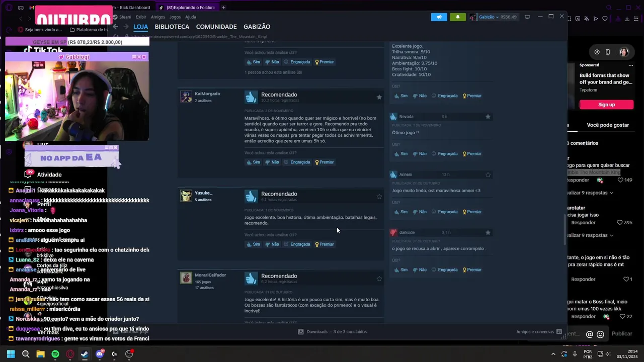Open Steam profile avatar in title bar
This screenshot has height=362, width=644.
(472, 17)
